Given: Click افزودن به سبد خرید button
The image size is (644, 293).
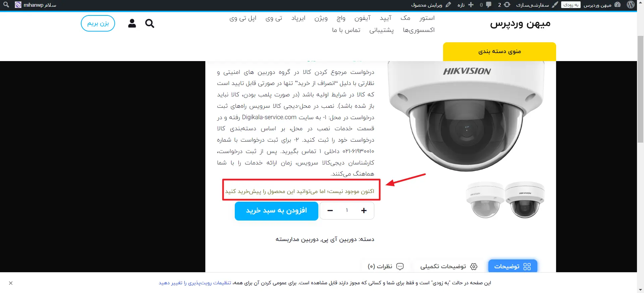Looking at the screenshot, I should pyautogui.click(x=276, y=211).
